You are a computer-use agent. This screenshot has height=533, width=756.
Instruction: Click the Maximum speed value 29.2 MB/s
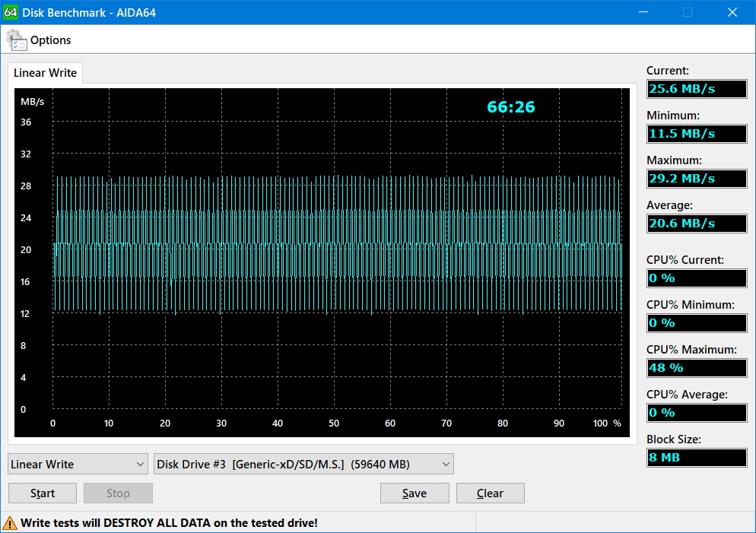(697, 179)
